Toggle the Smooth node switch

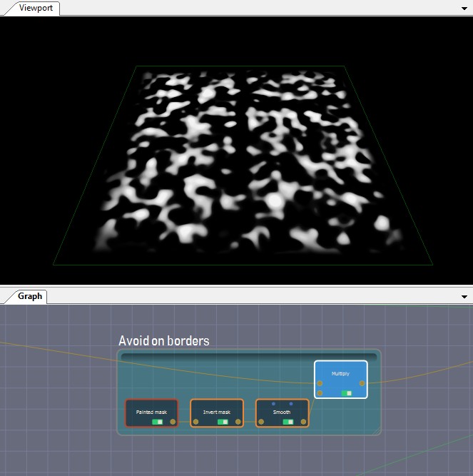(288, 422)
